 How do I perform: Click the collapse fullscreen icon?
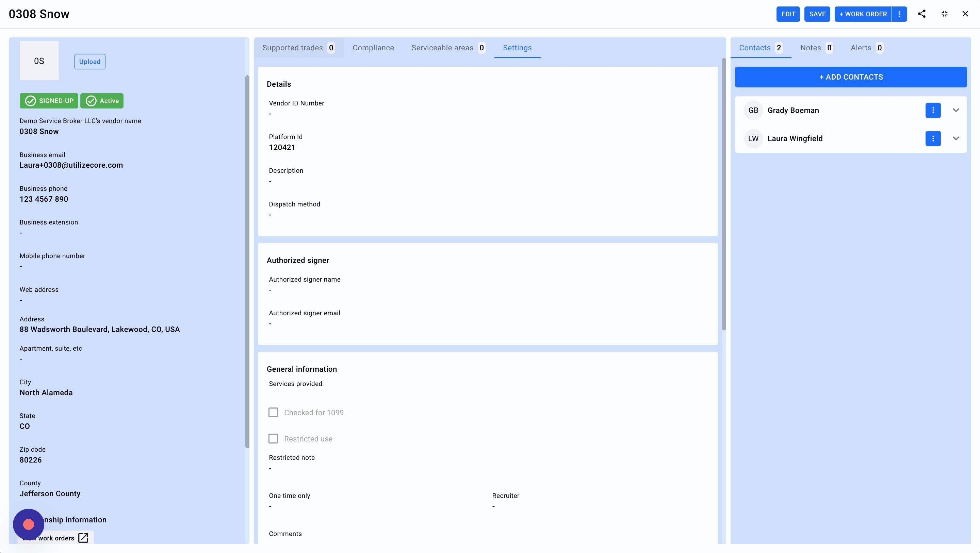point(944,14)
